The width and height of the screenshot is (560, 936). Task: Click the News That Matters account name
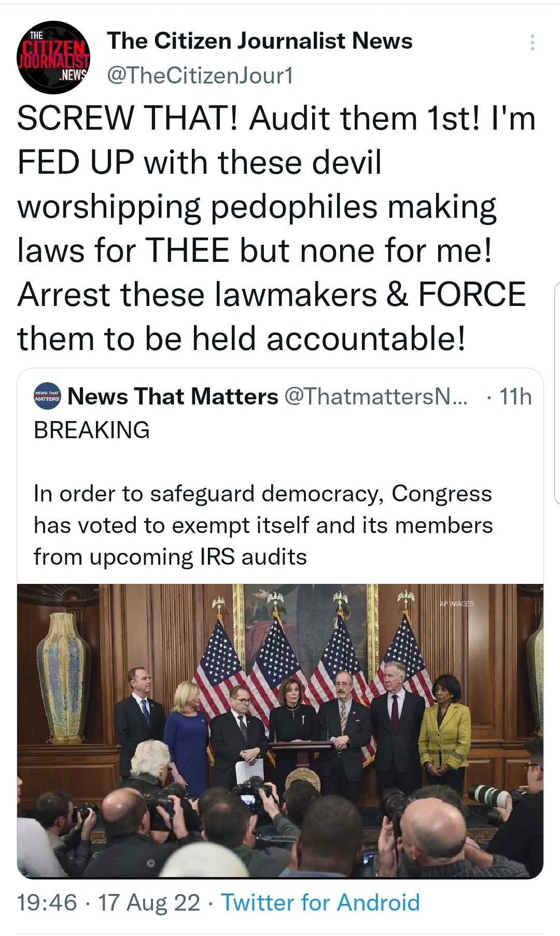pos(173,397)
